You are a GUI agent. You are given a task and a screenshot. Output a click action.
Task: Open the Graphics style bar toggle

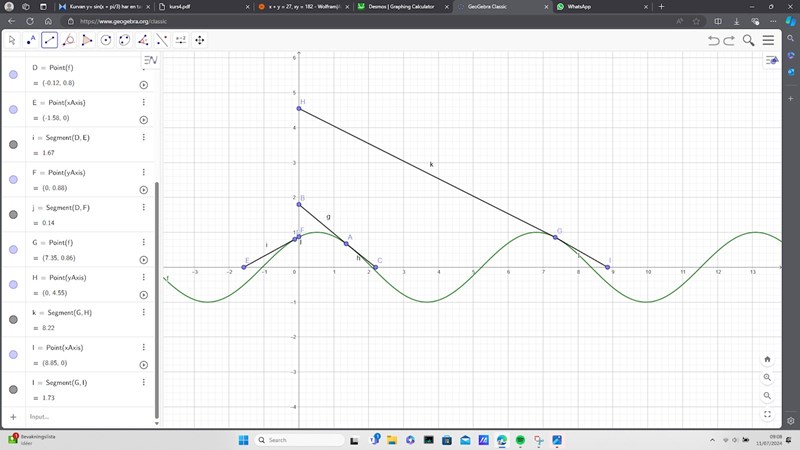pyautogui.click(x=772, y=61)
